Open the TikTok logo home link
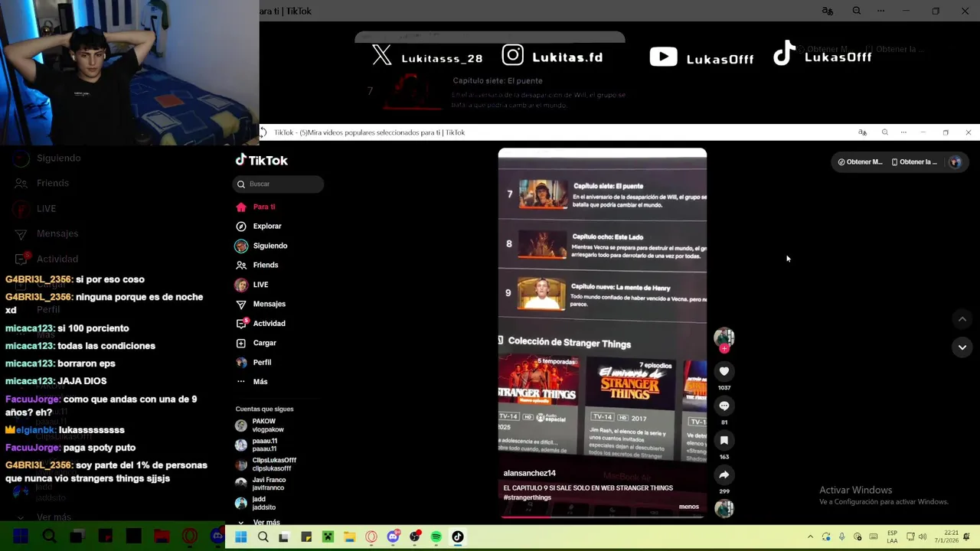The image size is (980, 551). pos(262,160)
